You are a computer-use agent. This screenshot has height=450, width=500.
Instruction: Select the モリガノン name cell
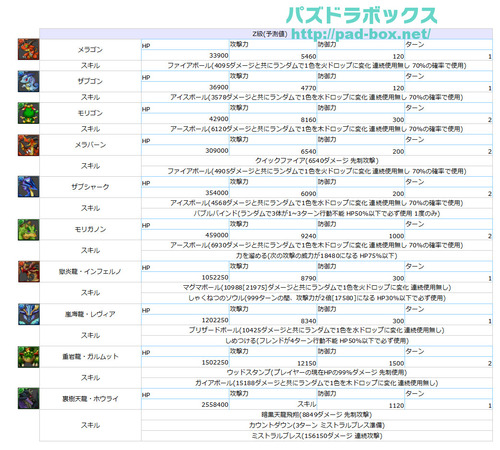[90, 229]
